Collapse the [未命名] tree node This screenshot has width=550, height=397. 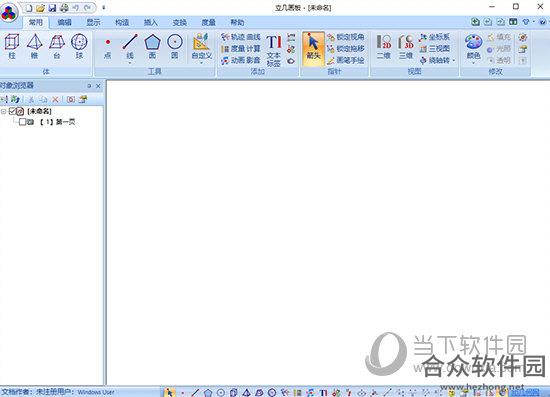coord(4,112)
